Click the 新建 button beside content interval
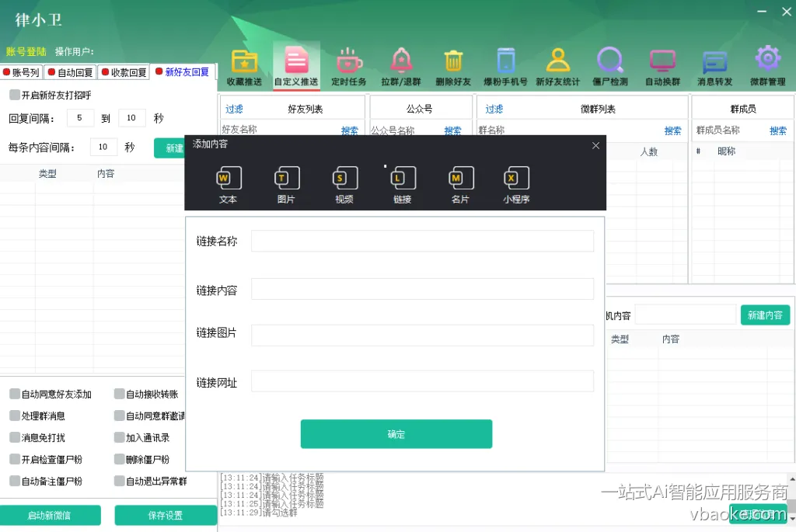The height and width of the screenshot is (532, 796). [170, 148]
